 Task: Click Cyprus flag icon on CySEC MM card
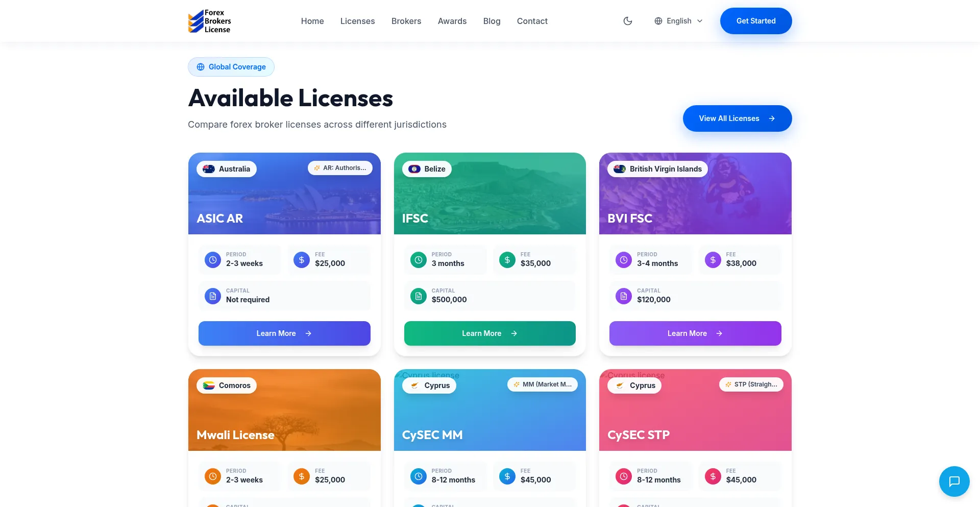click(414, 385)
